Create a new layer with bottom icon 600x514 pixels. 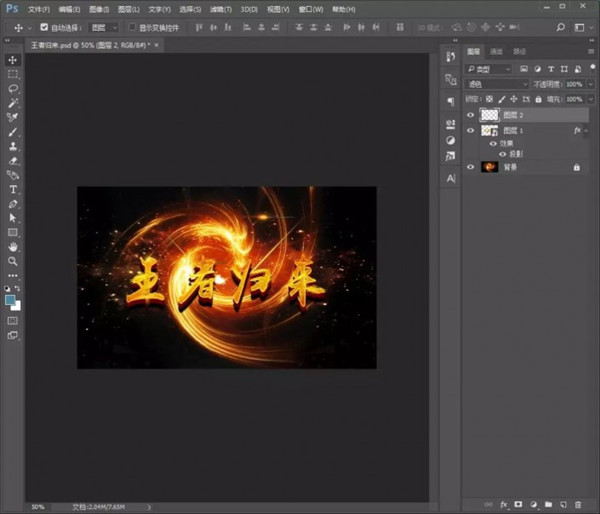[x=563, y=504]
